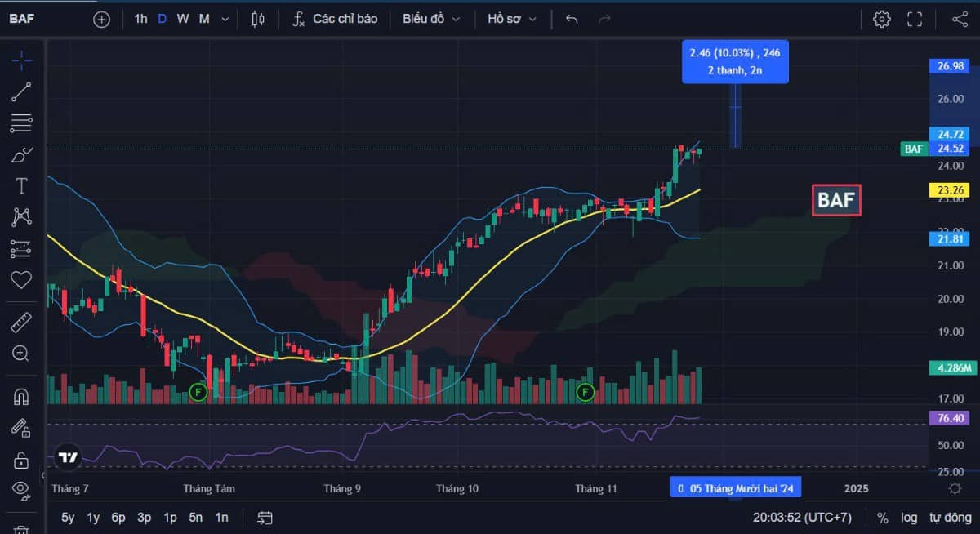
Task: Open the chart patterns tool
Action: click(22, 217)
